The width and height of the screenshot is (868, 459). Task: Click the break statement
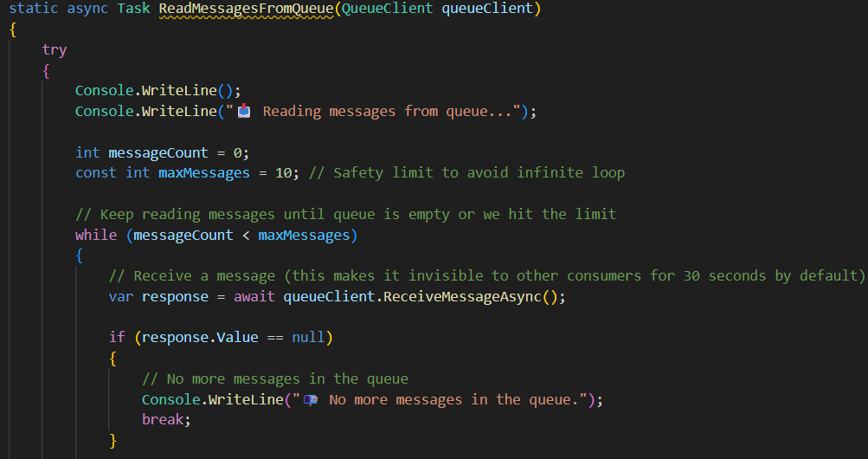click(x=162, y=419)
